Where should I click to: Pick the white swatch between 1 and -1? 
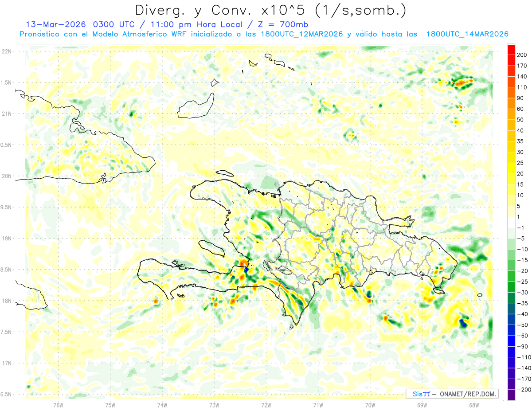(x=511, y=222)
